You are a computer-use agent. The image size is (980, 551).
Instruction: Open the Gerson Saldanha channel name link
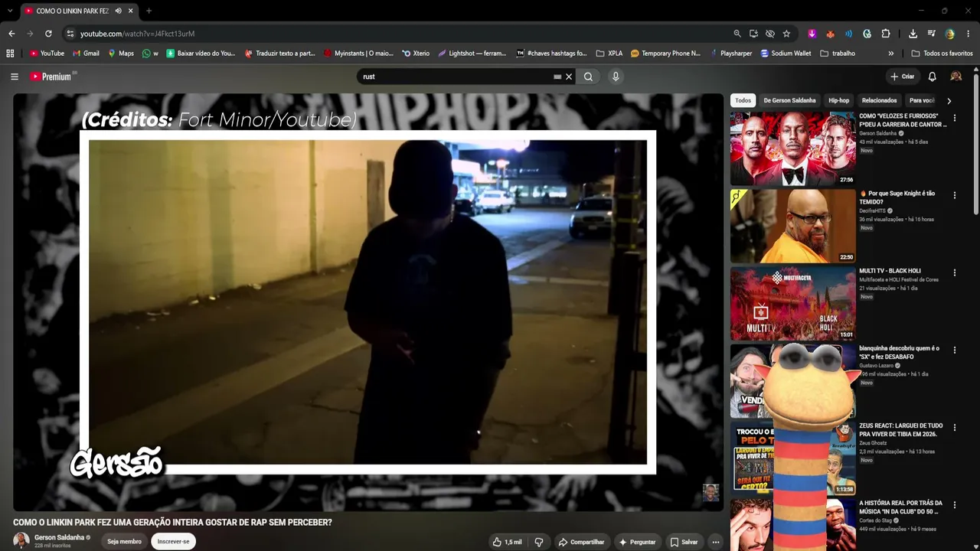tap(59, 537)
